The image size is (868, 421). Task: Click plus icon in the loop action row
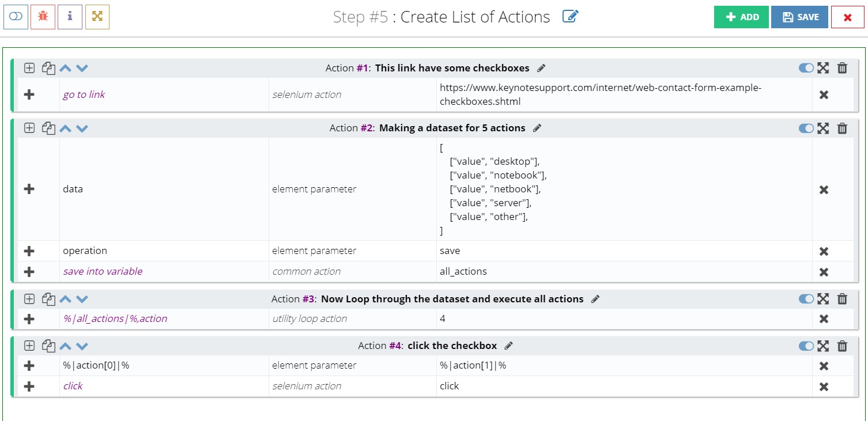coord(29,318)
